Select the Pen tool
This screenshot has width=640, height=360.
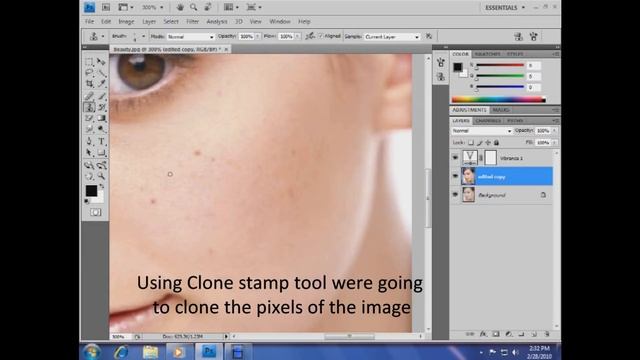89,141
